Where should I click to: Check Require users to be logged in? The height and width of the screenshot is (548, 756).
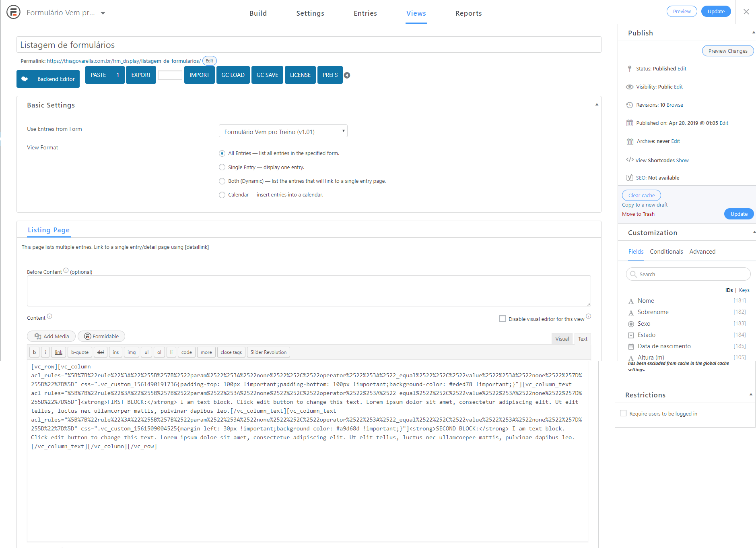click(x=623, y=413)
